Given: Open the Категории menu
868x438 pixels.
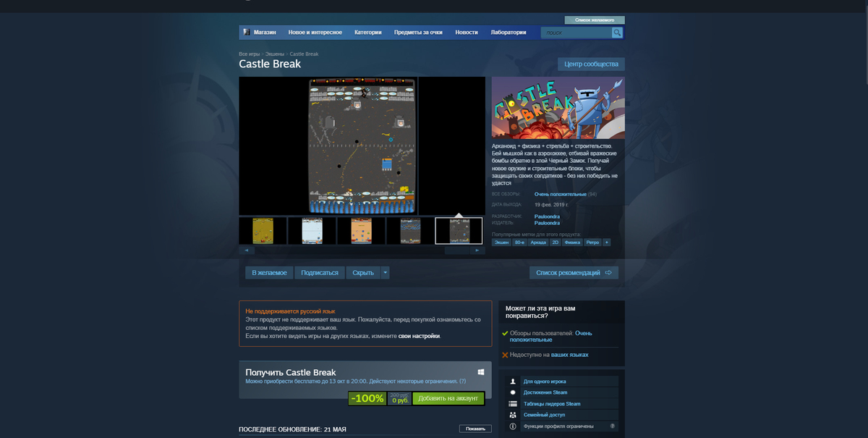Looking at the screenshot, I should [368, 32].
